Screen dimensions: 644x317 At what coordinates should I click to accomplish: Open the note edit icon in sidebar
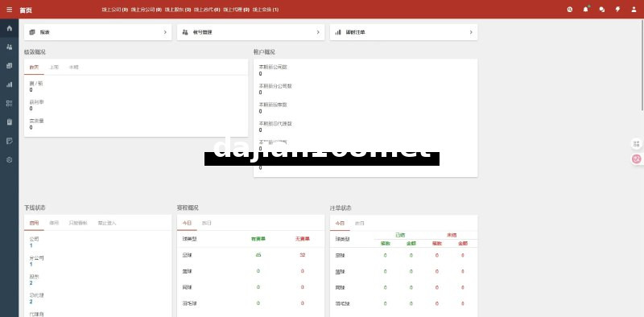(x=10, y=141)
